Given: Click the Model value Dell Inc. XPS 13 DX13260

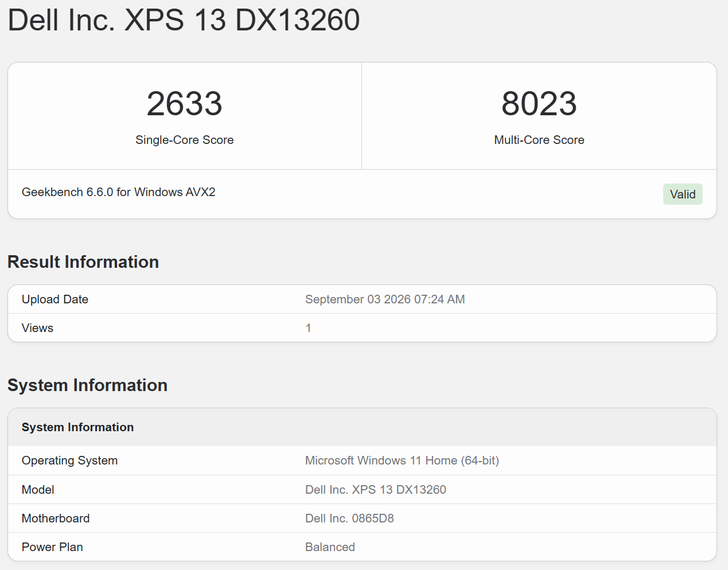Looking at the screenshot, I should click(x=376, y=490).
